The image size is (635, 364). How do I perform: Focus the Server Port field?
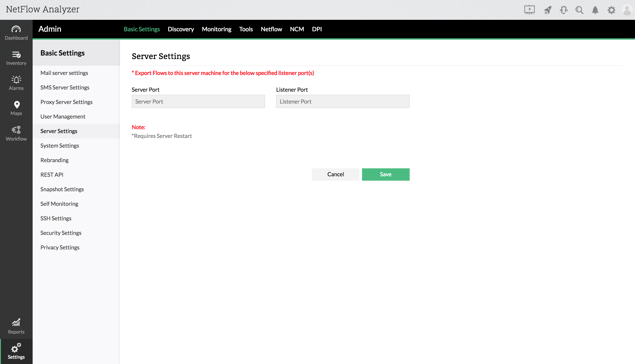pyautogui.click(x=198, y=102)
